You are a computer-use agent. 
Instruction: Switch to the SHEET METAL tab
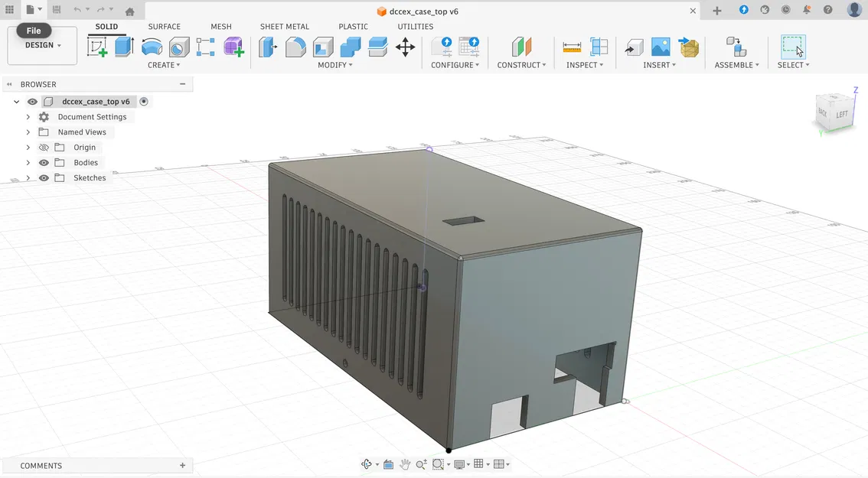coord(284,26)
